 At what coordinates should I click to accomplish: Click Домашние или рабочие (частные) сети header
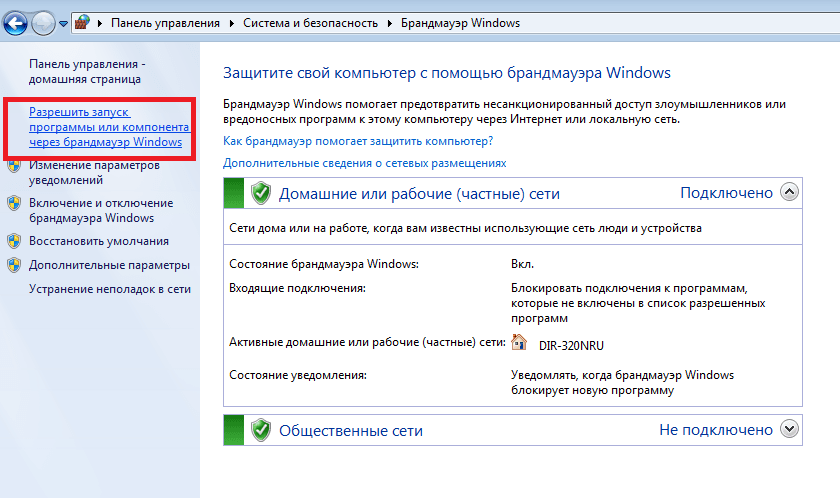419,194
